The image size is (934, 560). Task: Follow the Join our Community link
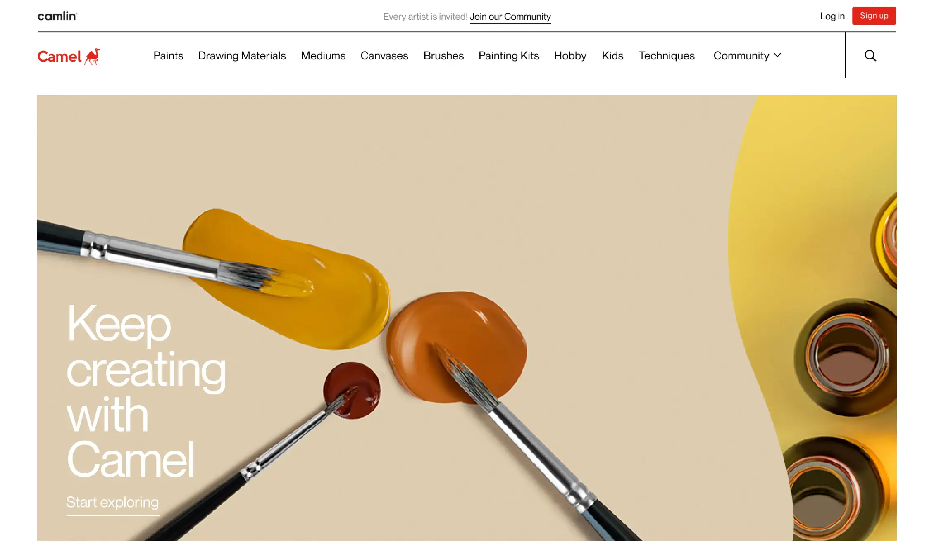(x=510, y=17)
